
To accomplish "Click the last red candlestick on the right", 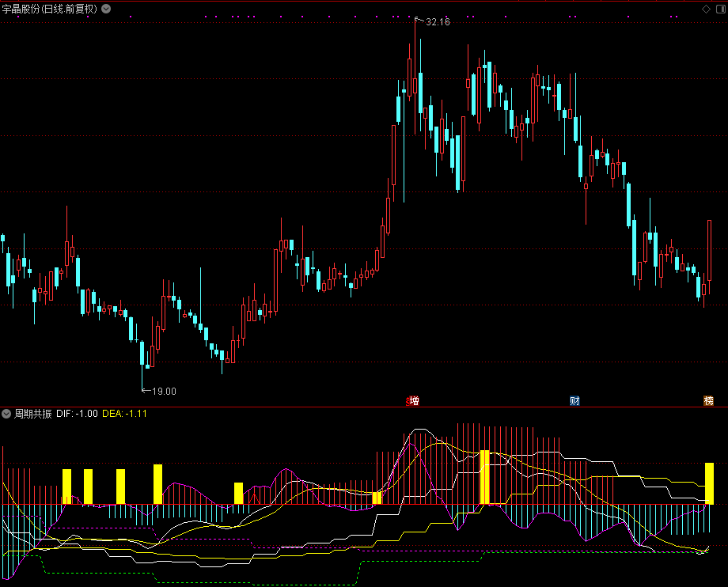I will coord(710,251).
